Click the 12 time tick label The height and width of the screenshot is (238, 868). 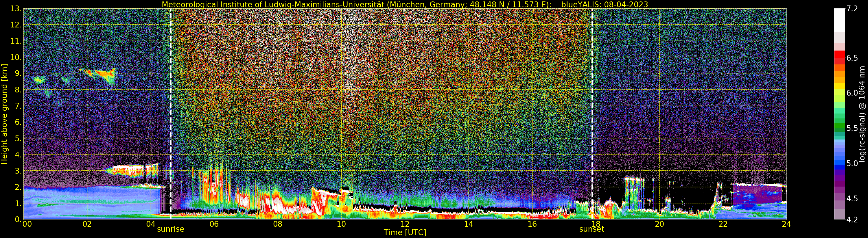[x=405, y=224]
